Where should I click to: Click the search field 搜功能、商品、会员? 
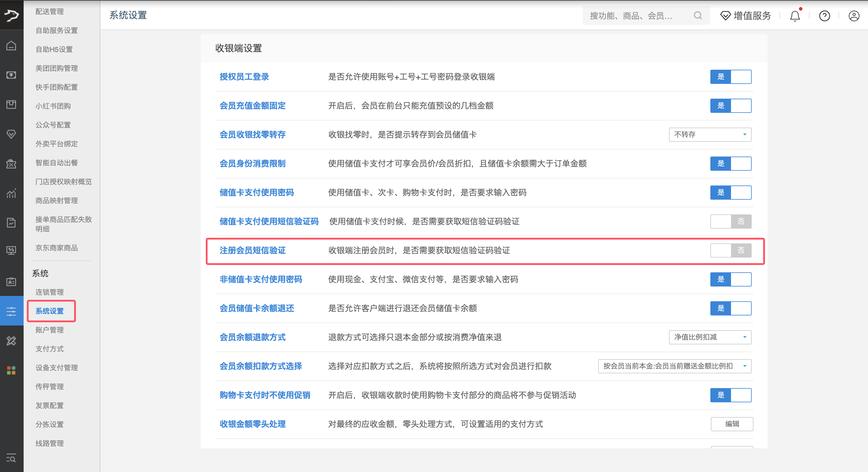646,16
